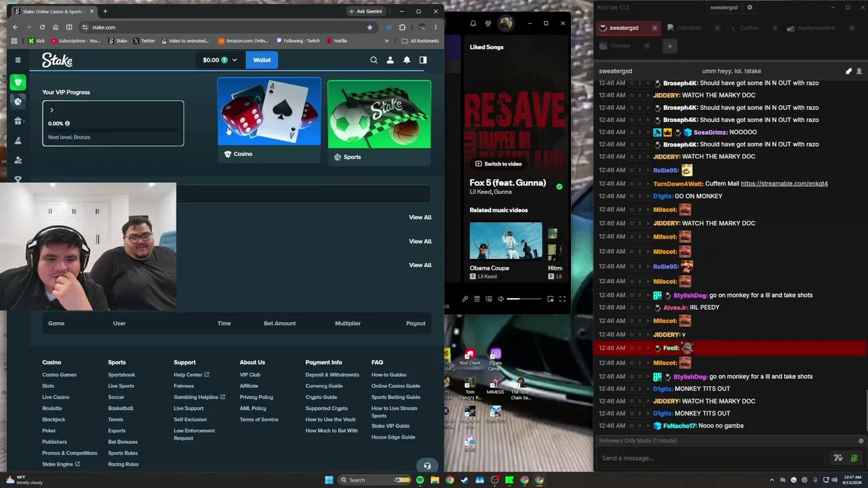
Task: Open the Obama Coupe video thumbnail
Action: click(506, 241)
